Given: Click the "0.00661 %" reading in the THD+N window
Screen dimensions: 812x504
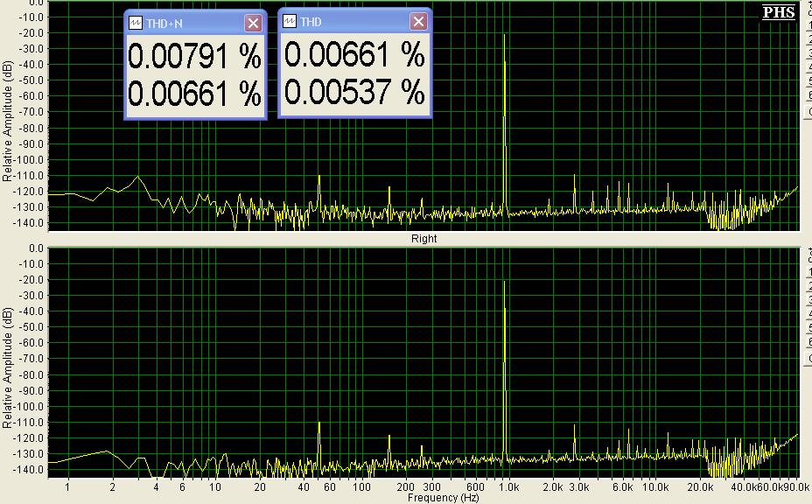Looking at the screenshot, I should [195, 94].
